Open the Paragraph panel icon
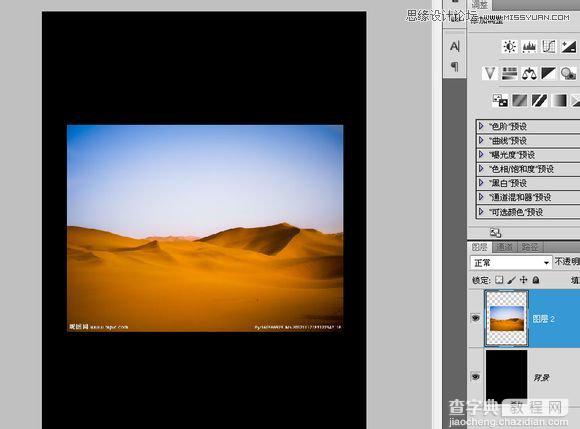This screenshot has height=429, width=580. tap(455, 67)
